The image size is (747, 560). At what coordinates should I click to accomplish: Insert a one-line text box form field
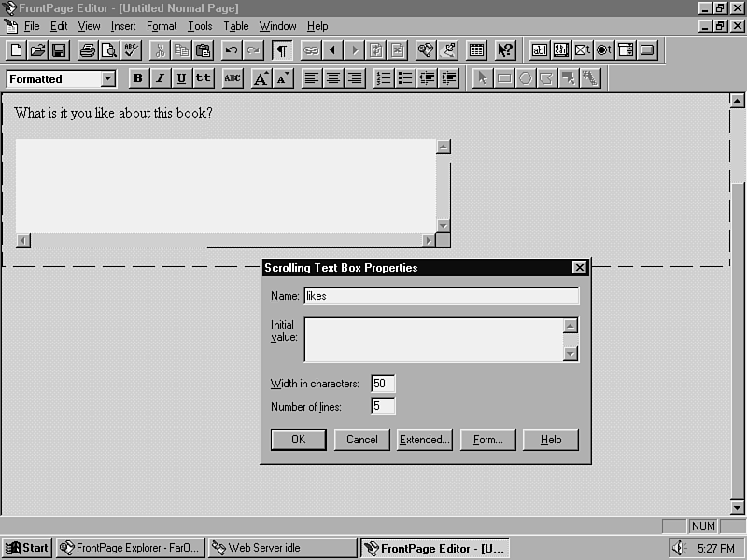(540, 50)
